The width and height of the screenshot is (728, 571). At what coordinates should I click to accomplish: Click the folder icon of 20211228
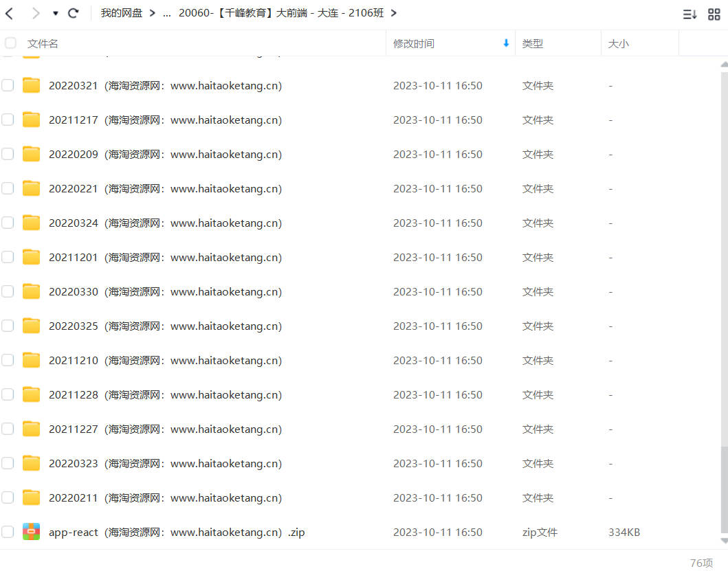click(x=31, y=394)
